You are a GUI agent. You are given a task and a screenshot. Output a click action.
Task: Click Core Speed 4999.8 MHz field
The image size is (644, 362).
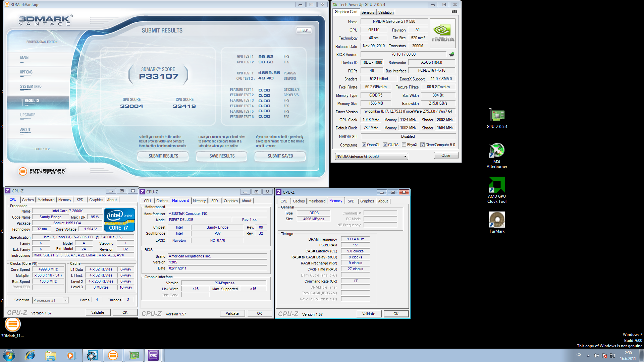pos(48,269)
